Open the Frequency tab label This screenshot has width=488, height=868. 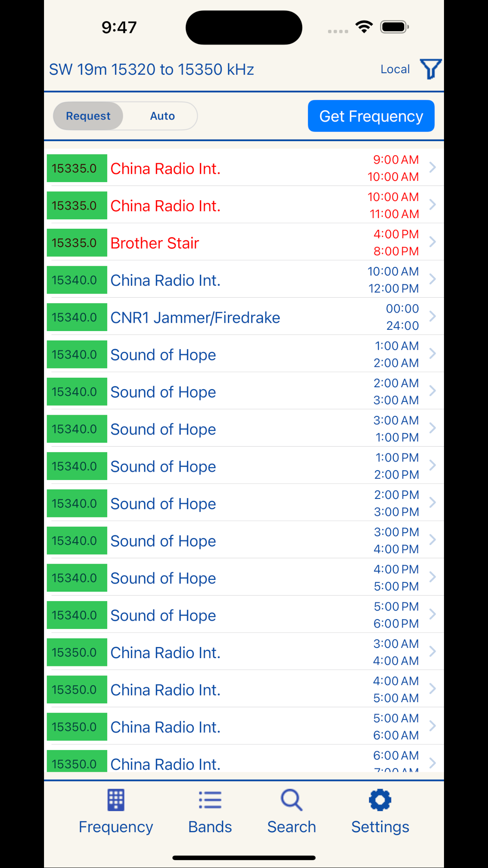116,827
